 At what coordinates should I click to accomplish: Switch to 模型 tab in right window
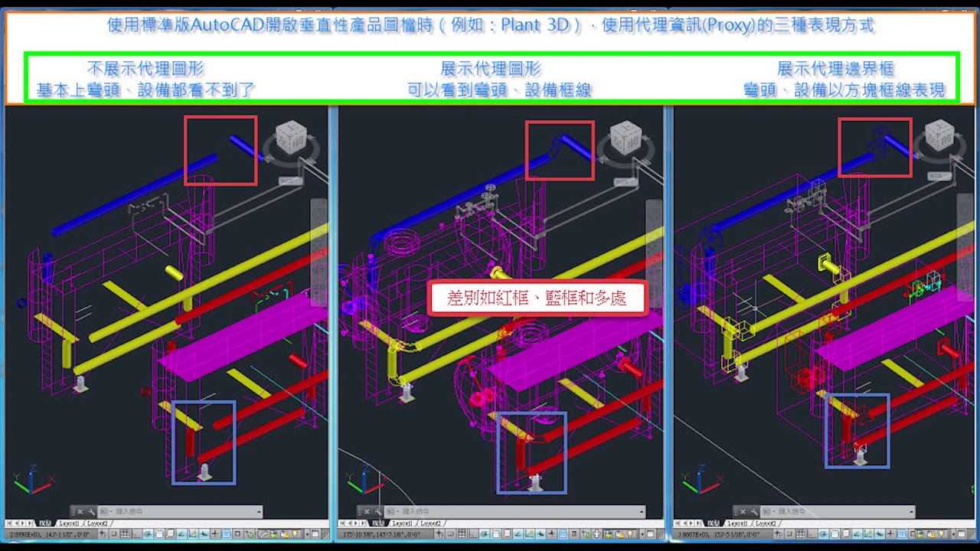[x=714, y=523]
